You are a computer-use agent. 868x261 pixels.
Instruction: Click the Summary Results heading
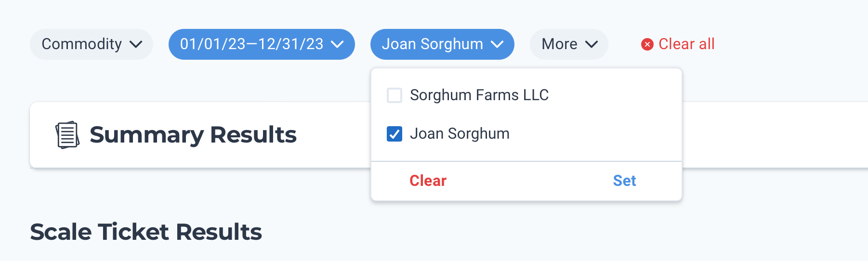point(193,135)
